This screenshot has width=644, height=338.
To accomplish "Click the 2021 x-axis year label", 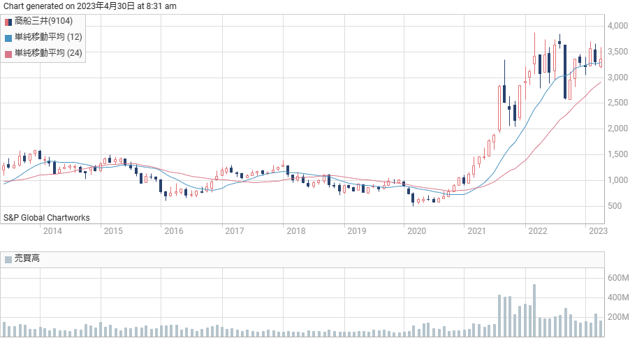I will [476, 231].
